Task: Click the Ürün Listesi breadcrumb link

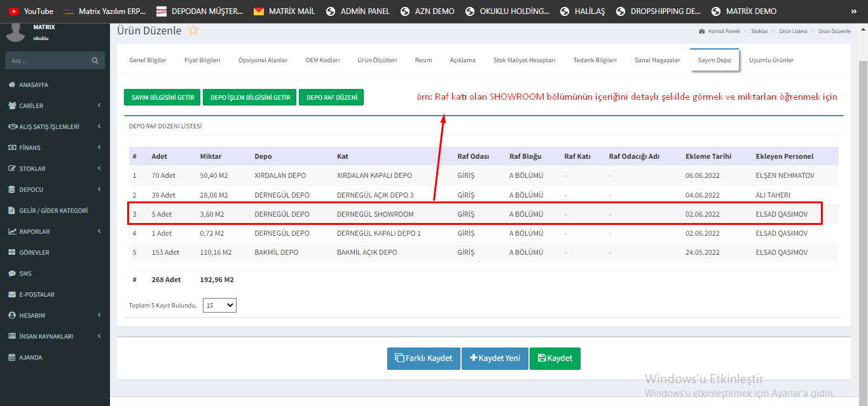Action: pos(792,31)
